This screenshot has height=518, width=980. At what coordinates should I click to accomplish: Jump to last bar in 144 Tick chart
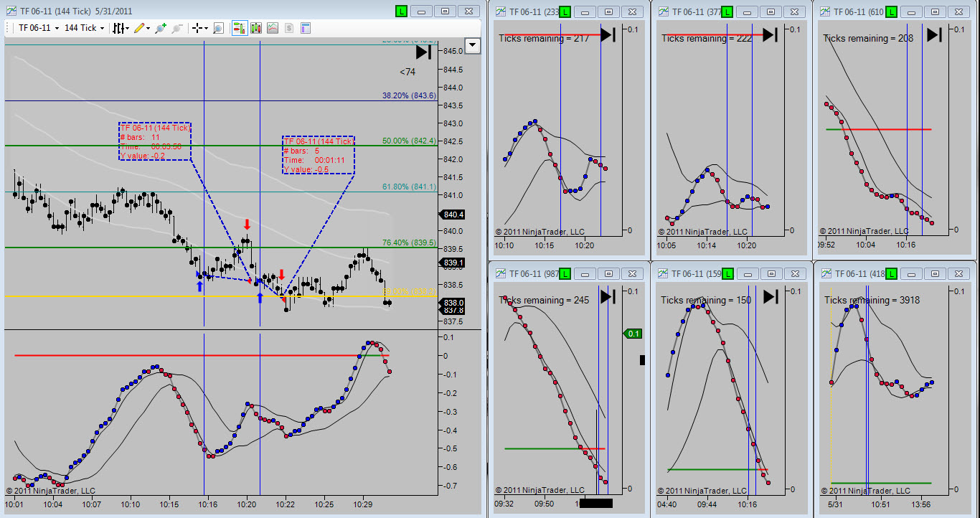424,52
